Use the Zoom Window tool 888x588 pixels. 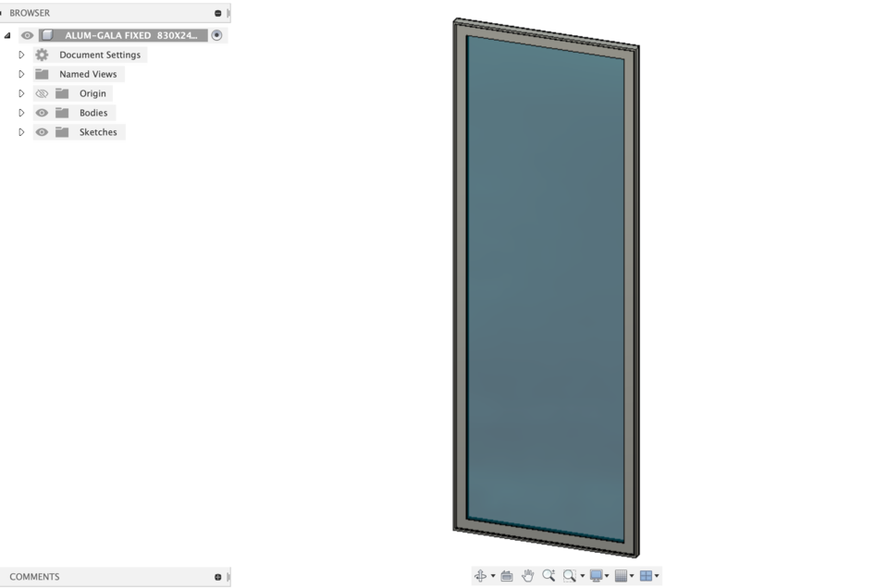[569, 575]
